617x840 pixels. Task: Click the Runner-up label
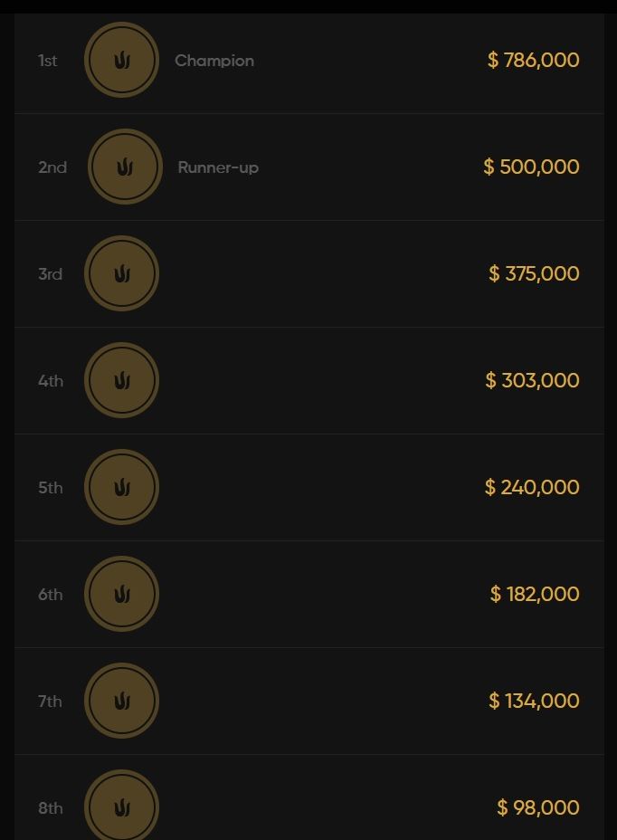click(218, 167)
